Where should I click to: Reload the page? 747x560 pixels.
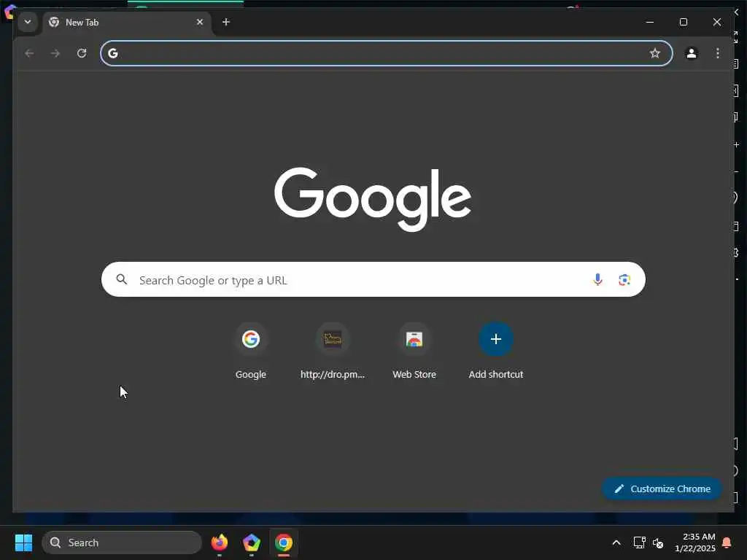click(82, 53)
